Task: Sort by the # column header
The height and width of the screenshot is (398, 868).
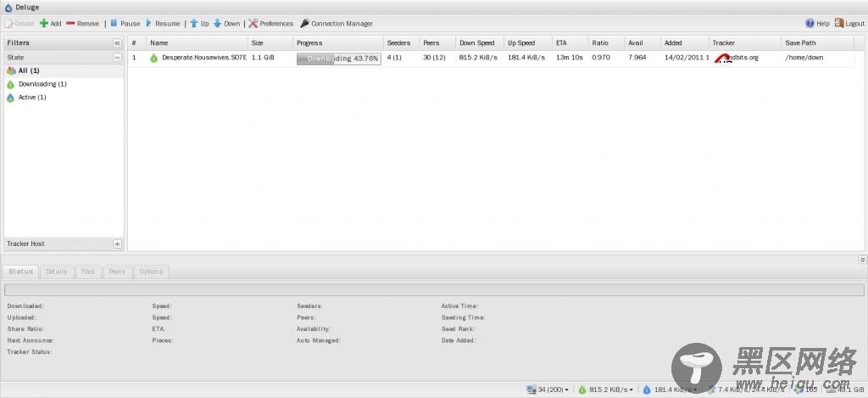Action: coord(136,42)
